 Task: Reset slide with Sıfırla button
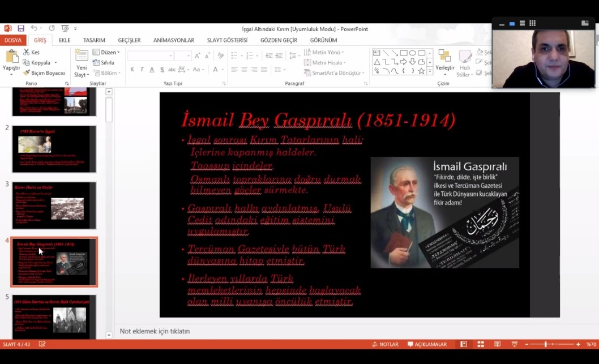(104, 62)
